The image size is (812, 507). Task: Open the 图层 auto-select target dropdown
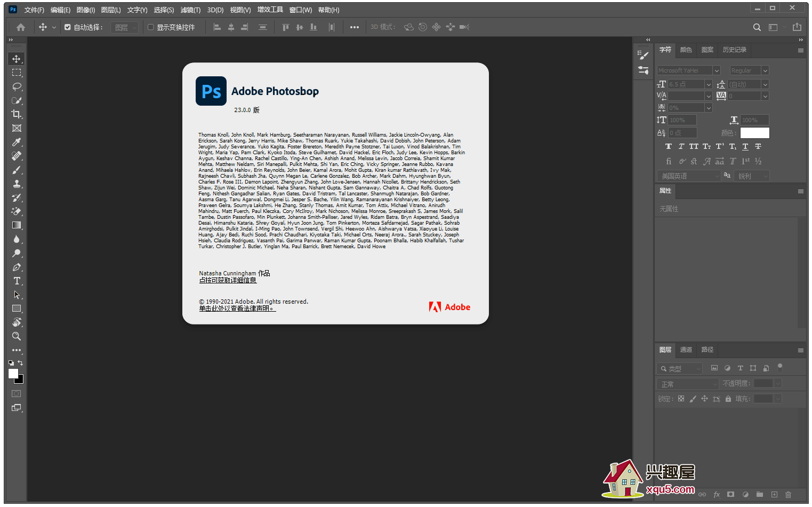click(x=125, y=27)
